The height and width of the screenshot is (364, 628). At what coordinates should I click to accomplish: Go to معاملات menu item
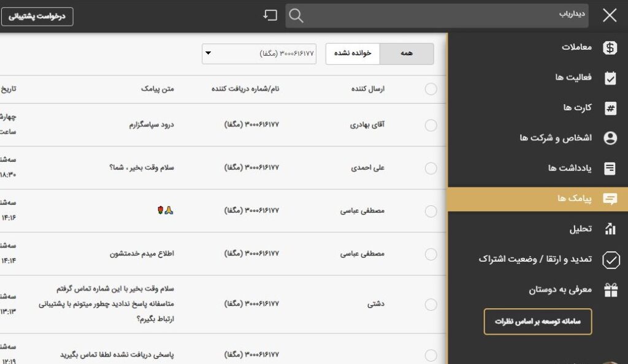click(576, 47)
